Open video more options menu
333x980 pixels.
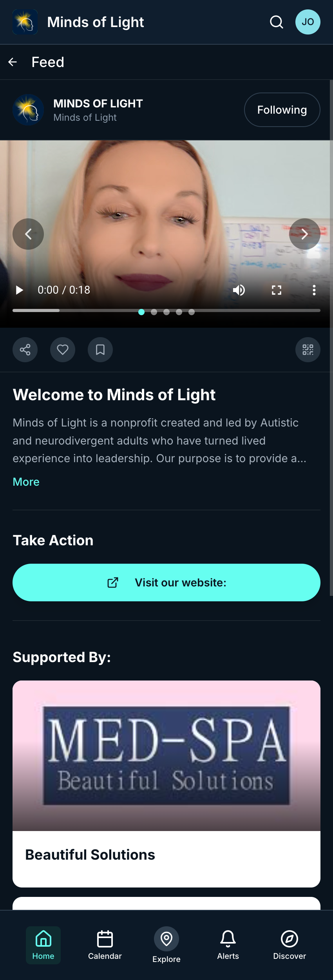pyautogui.click(x=314, y=290)
